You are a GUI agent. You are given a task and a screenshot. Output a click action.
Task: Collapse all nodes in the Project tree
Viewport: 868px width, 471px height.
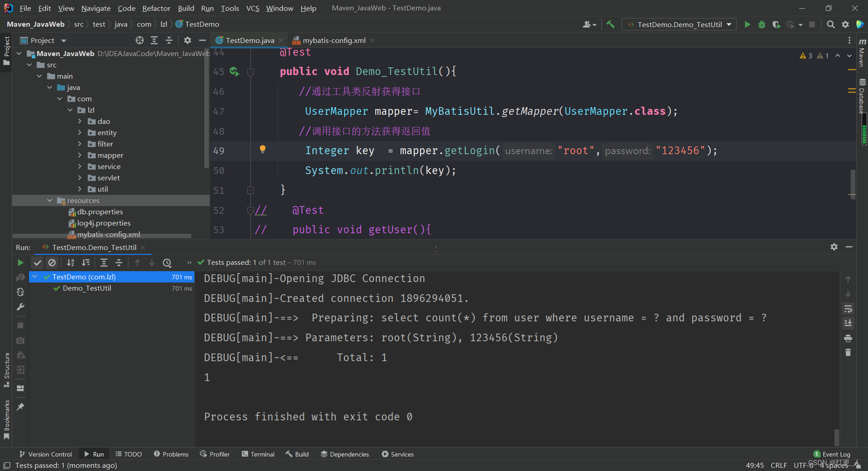tap(169, 40)
